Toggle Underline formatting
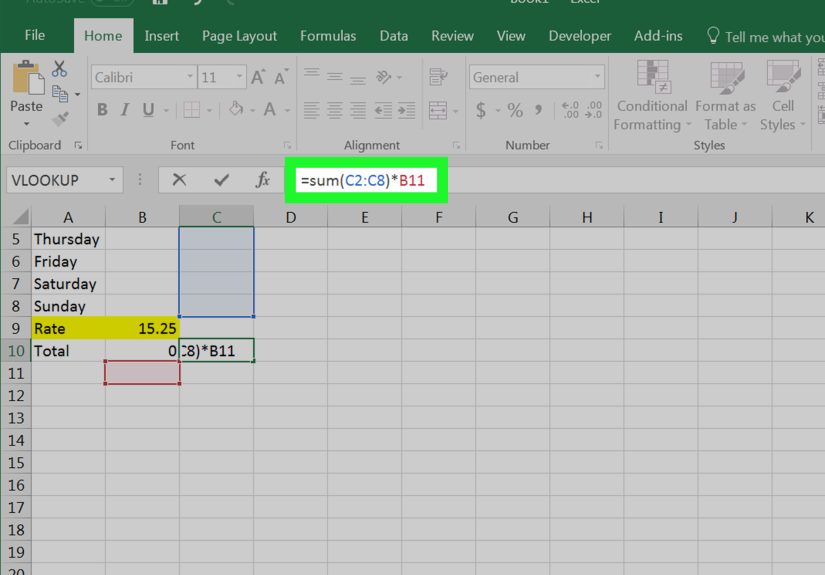Image resolution: width=825 pixels, height=575 pixels. 148,110
